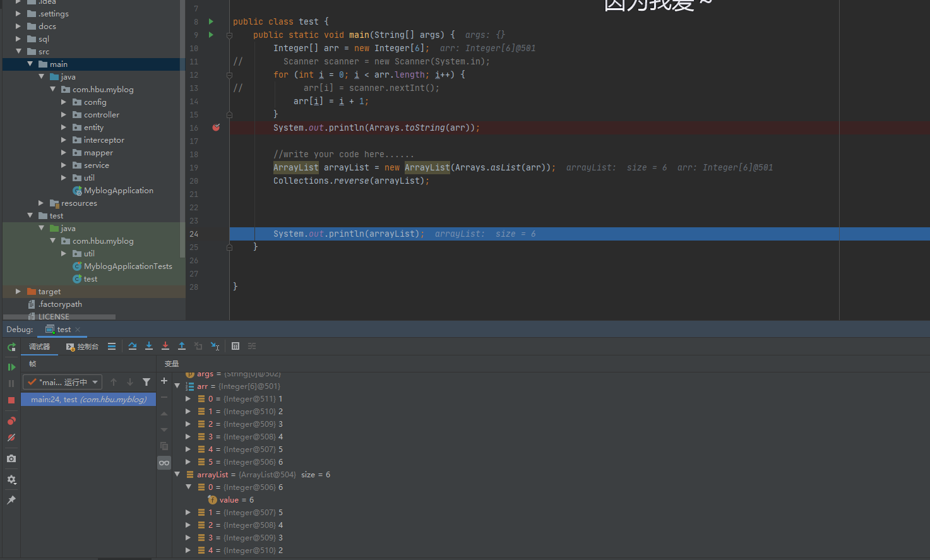Take a thread dump with camera icon
This screenshot has width=930, height=560.
[x=11, y=458]
